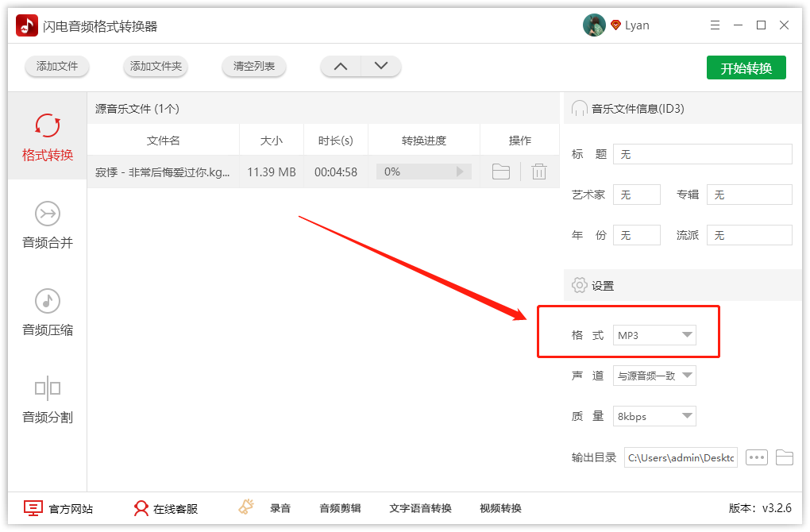
Task: Click the Lyan username
Action: pos(637,25)
